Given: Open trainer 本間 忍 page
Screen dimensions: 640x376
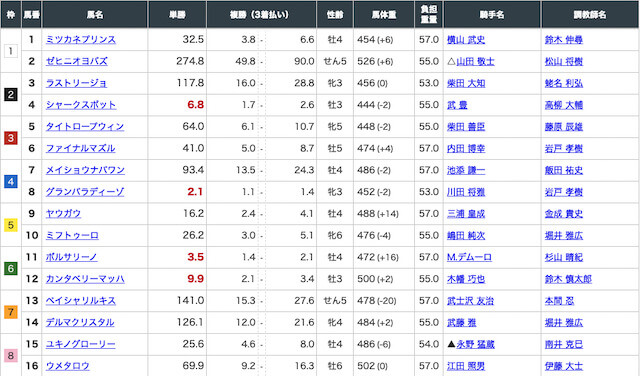Looking at the screenshot, I should [559, 301].
